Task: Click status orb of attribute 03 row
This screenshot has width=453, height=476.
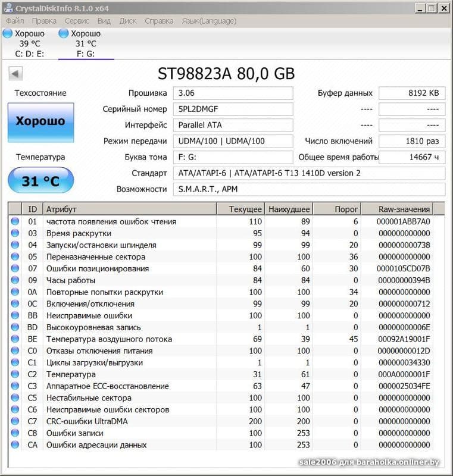Action: [15, 233]
